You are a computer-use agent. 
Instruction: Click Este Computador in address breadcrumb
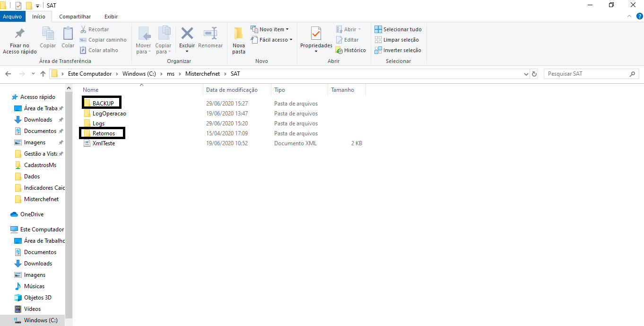[x=90, y=74]
